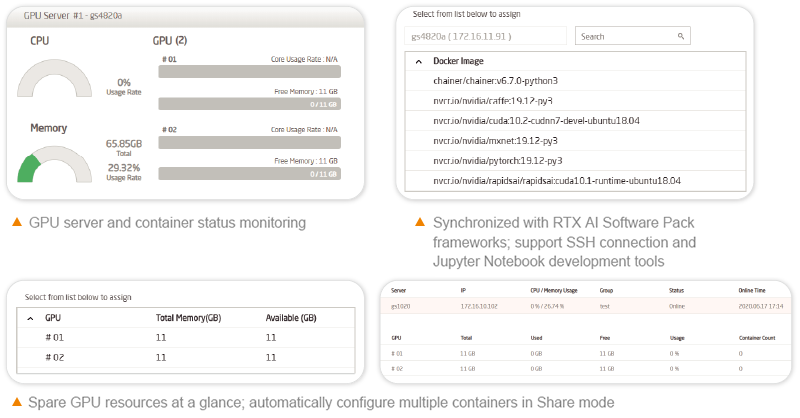Collapse the GPU list chevron
Screen dimensions: 800x418
pyautogui.click(x=30, y=317)
